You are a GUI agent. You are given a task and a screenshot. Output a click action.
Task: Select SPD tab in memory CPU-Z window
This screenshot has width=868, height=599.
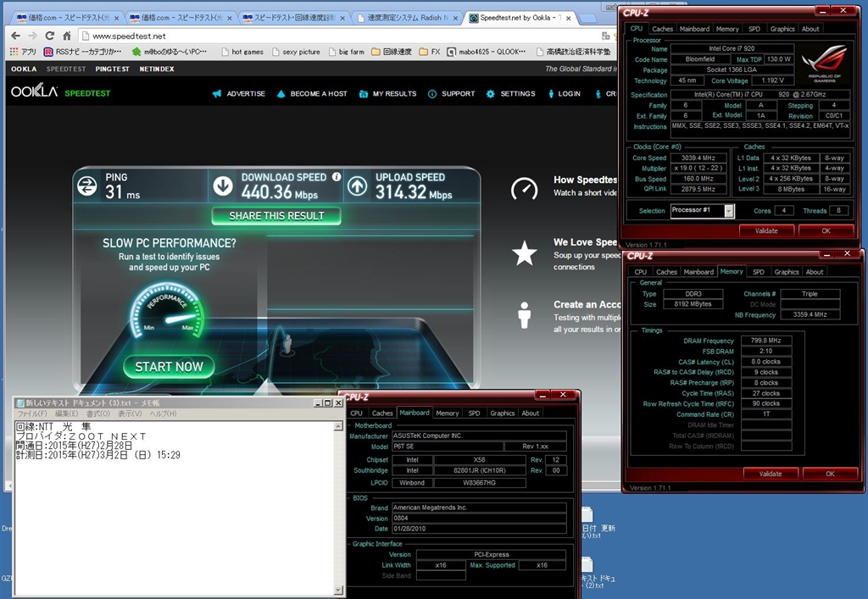pos(759,272)
